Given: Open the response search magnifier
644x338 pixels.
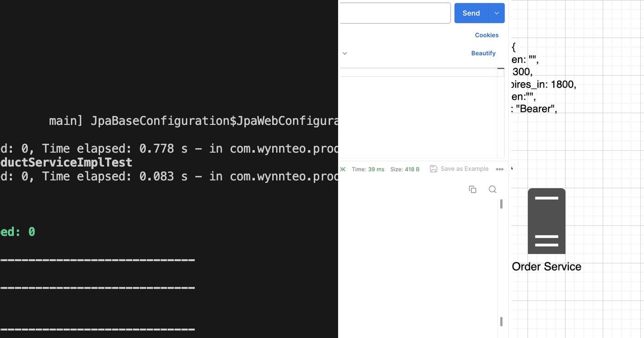Looking at the screenshot, I should 492,189.
